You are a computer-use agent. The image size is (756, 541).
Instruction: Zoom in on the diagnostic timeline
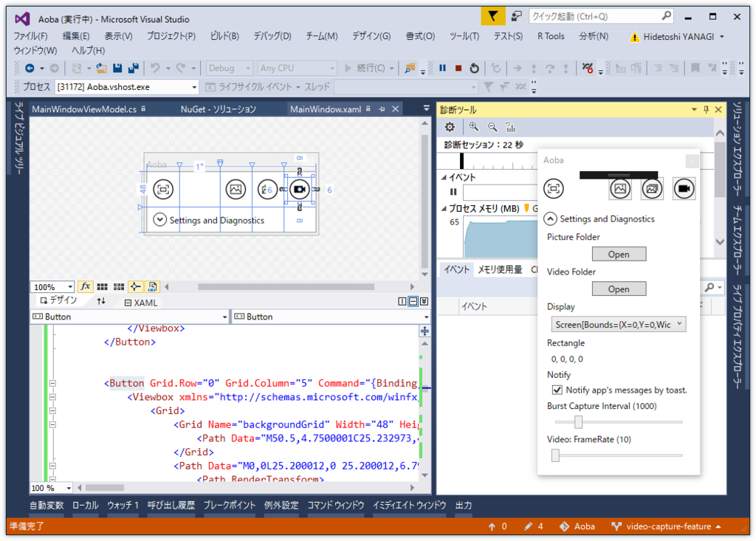(473, 127)
